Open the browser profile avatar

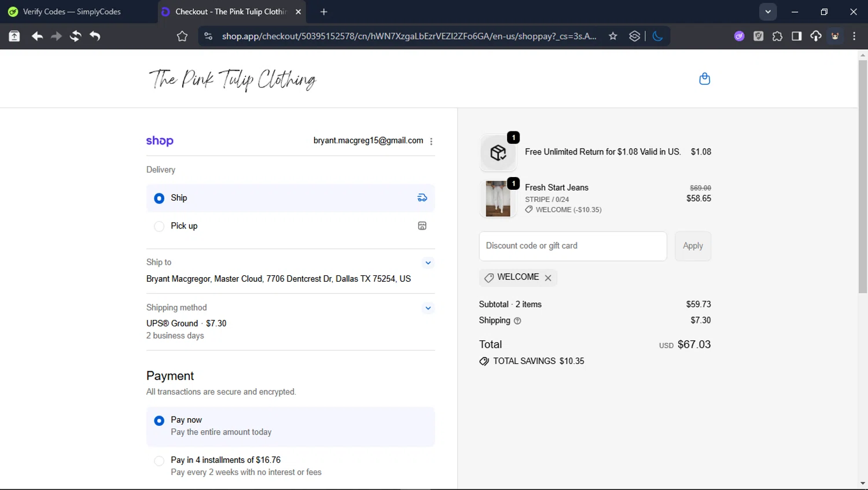835,36
